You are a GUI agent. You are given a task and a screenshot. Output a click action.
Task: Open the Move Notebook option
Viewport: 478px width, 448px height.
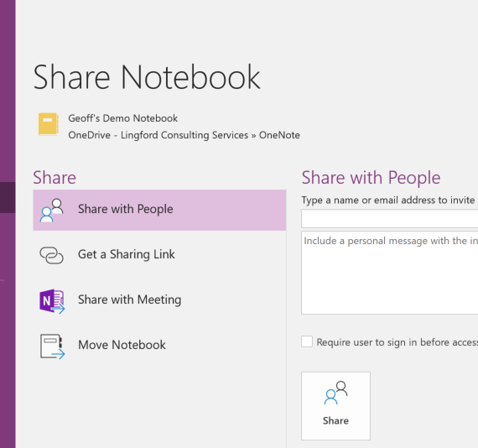pyautogui.click(x=159, y=345)
